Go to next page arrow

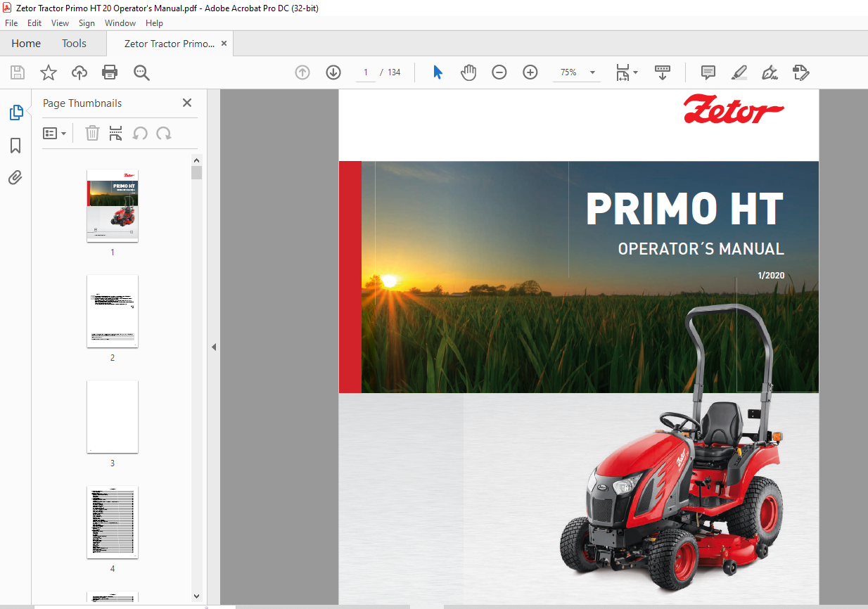[x=333, y=72]
